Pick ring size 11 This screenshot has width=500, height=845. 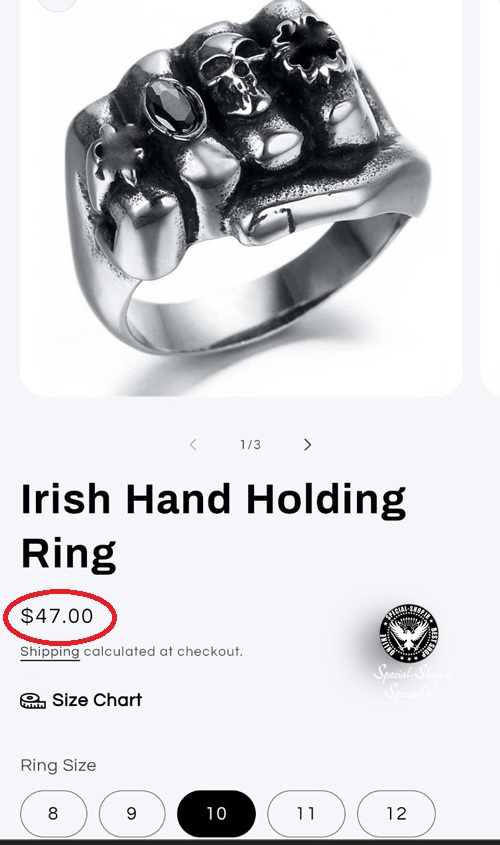click(x=306, y=813)
